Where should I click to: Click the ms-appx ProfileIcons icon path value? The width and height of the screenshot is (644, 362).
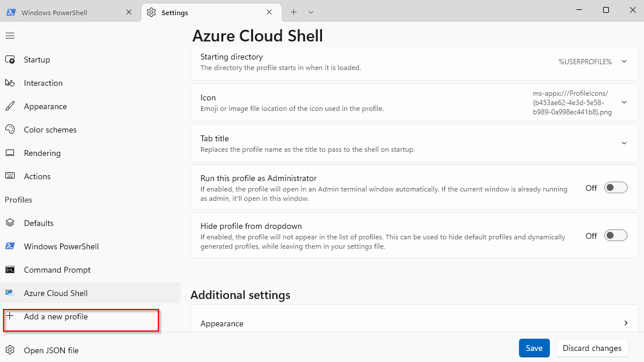point(572,103)
